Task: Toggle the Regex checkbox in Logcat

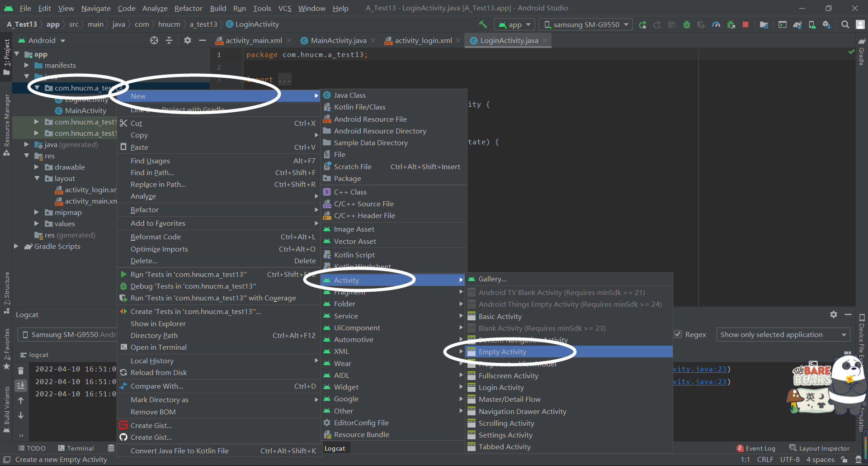Action: pyautogui.click(x=678, y=334)
